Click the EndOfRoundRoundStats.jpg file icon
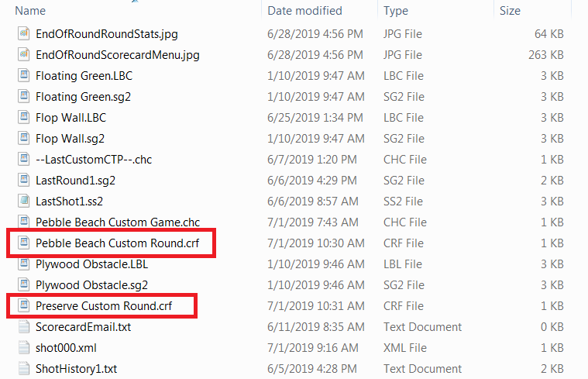Screen dimensions: 588x379 pyautogui.click(x=24, y=34)
